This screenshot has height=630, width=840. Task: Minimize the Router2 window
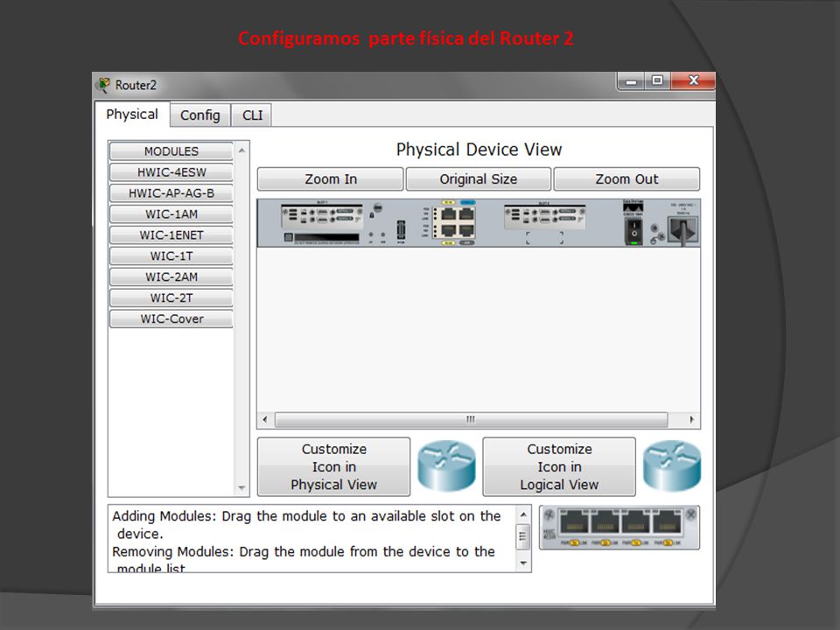coord(631,81)
